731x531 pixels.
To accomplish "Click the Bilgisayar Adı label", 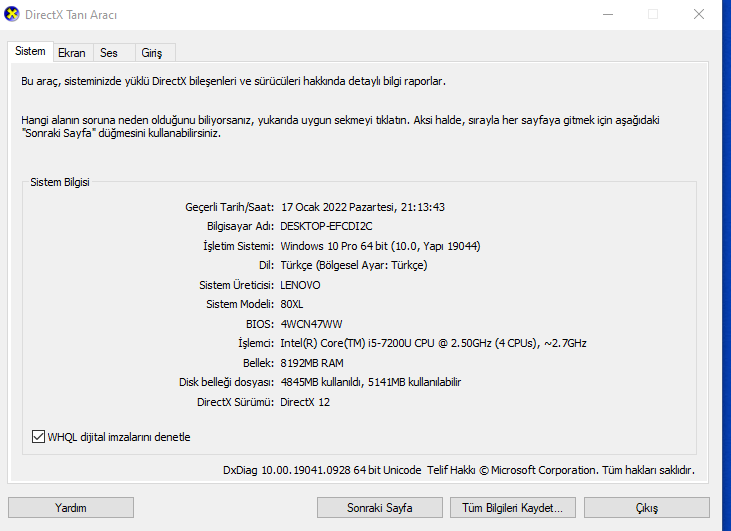I will [240, 227].
